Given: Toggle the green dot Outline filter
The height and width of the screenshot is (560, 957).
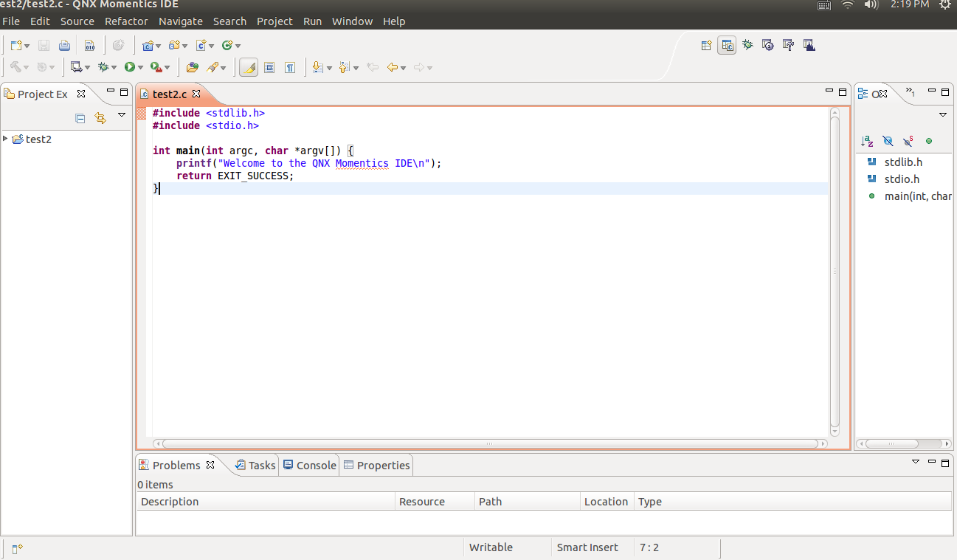Looking at the screenshot, I should [929, 141].
